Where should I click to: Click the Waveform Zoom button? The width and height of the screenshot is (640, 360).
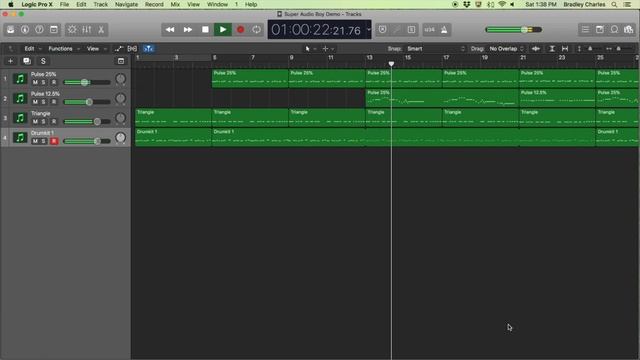(536, 49)
